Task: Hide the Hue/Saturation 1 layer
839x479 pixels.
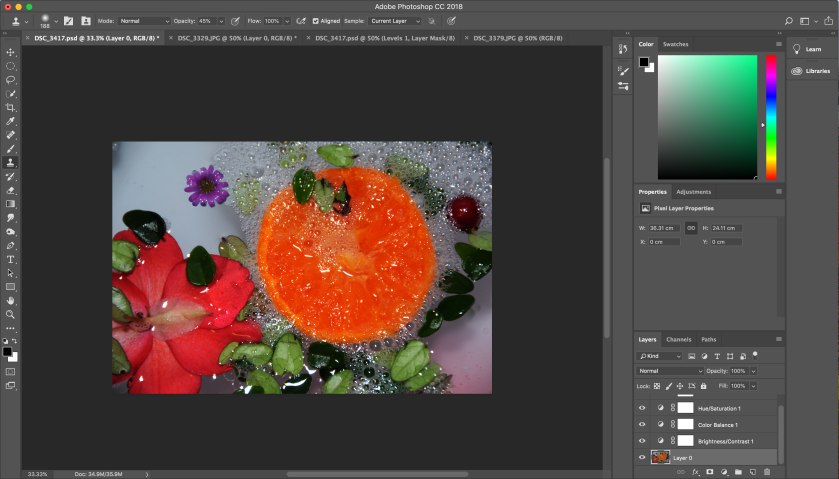Action: tap(642, 408)
